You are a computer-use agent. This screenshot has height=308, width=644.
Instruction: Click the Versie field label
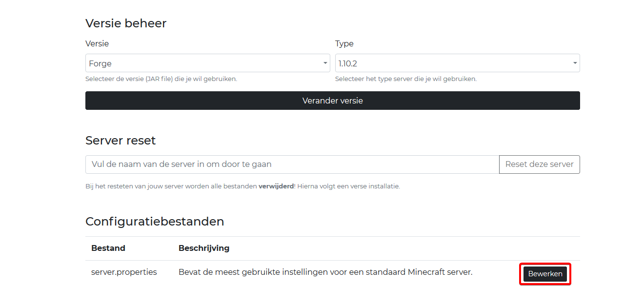click(x=97, y=43)
